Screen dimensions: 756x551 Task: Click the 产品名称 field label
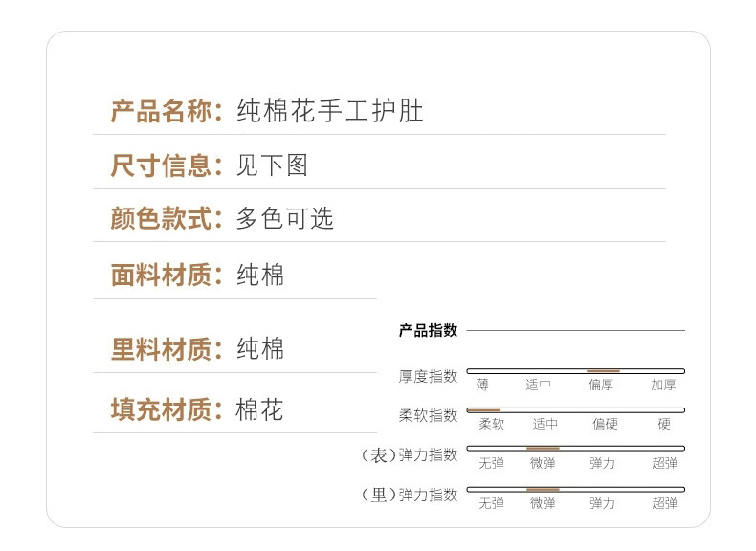click(x=166, y=111)
